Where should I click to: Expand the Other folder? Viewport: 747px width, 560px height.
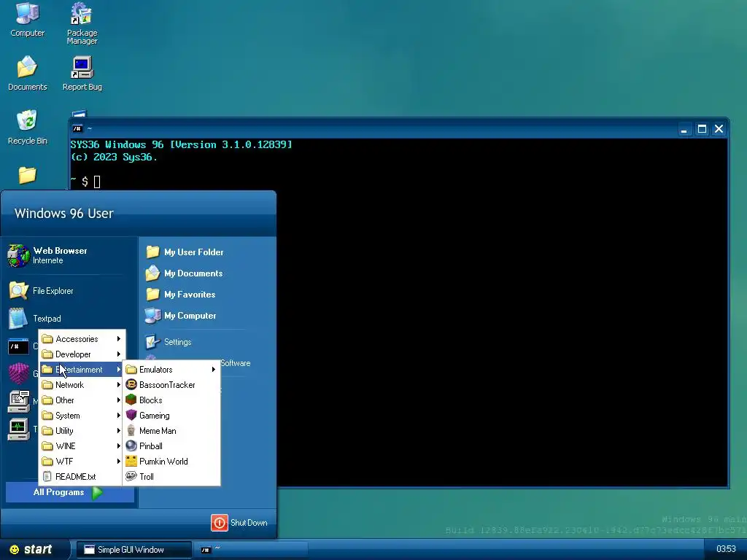tap(82, 400)
